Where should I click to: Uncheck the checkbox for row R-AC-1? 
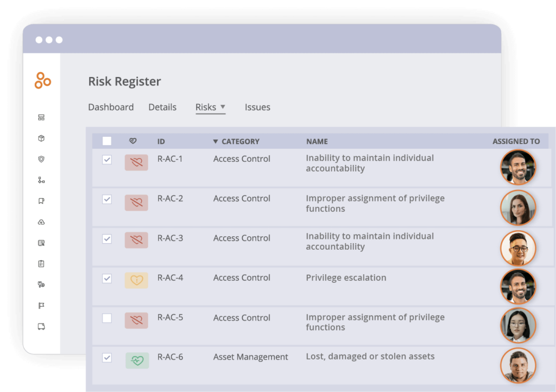[x=107, y=160]
